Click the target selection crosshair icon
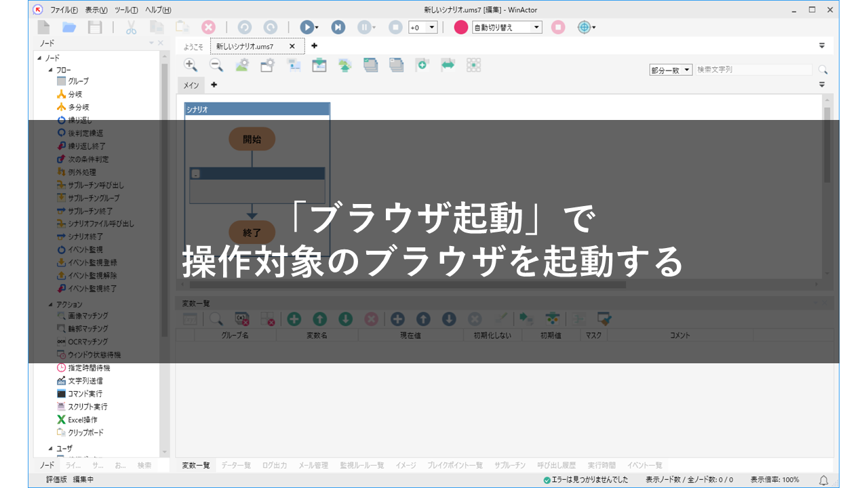Screen dimensions: 868x488 (584, 27)
